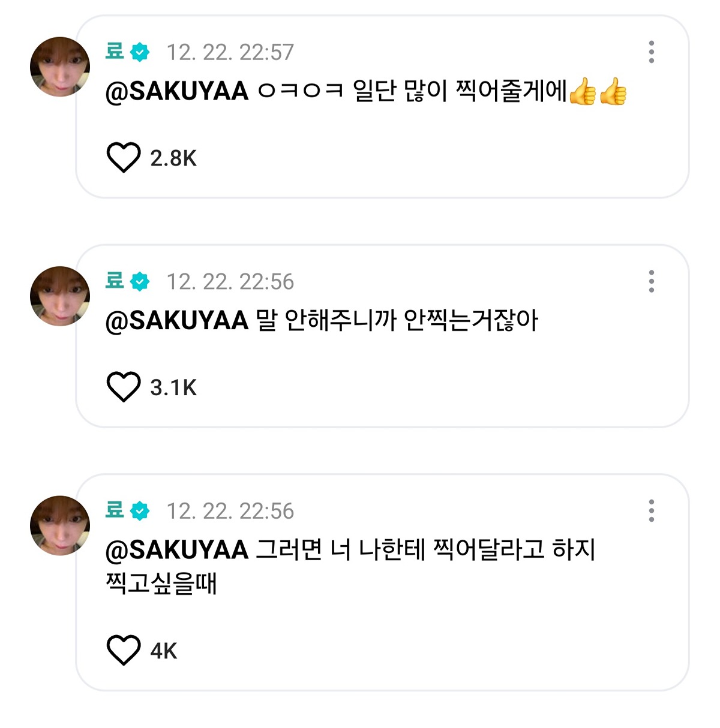
Task: Open more options for the 3.1K-likes comment
Action: tap(651, 281)
